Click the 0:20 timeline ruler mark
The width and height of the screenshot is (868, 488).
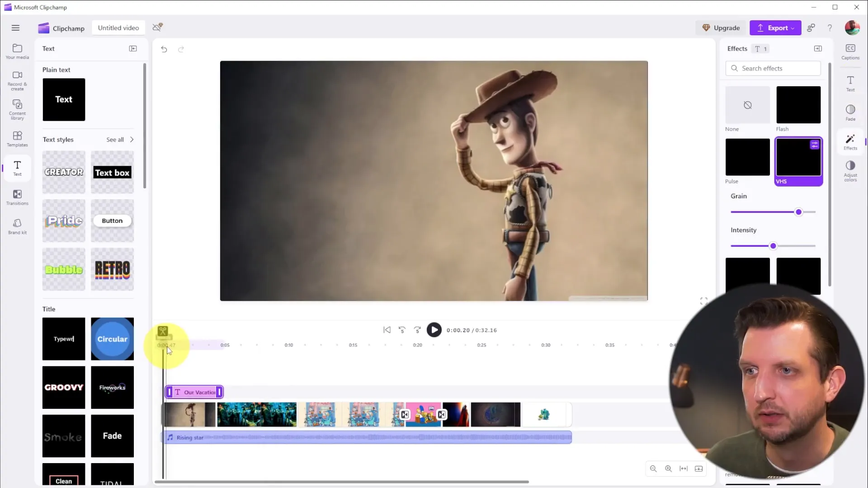pyautogui.click(x=417, y=345)
